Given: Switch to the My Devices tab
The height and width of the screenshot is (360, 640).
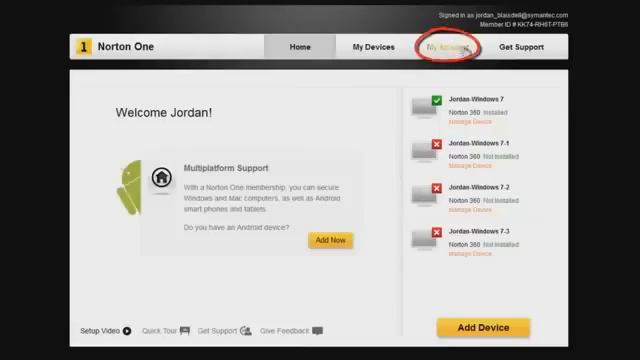Looking at the screenshot, I should tap(373, 47).
